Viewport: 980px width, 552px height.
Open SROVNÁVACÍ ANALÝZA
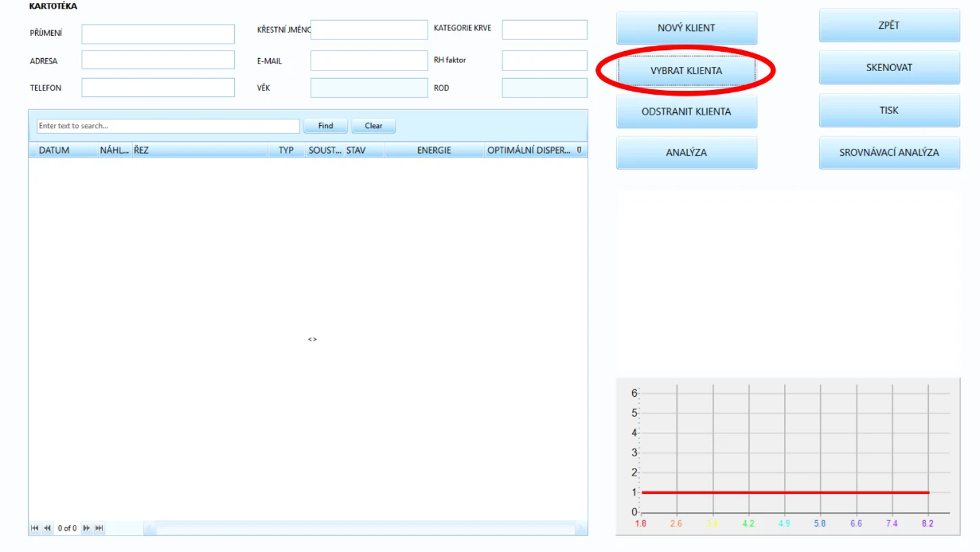click(889, 152)
